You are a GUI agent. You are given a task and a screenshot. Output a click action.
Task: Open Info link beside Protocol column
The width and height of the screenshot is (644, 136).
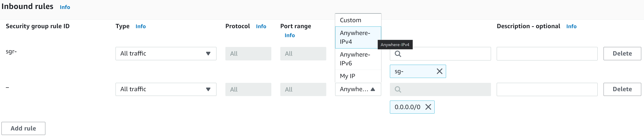(x=261, y=26)
